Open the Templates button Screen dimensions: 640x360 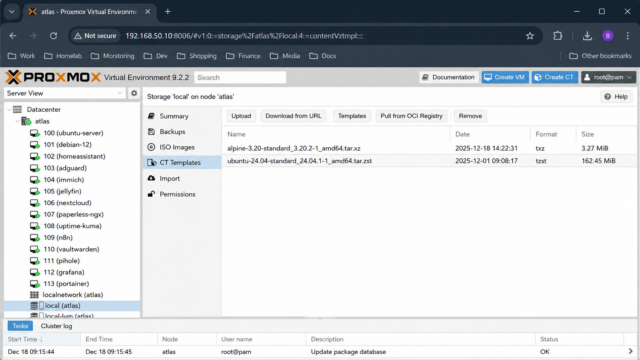[352, 116]
